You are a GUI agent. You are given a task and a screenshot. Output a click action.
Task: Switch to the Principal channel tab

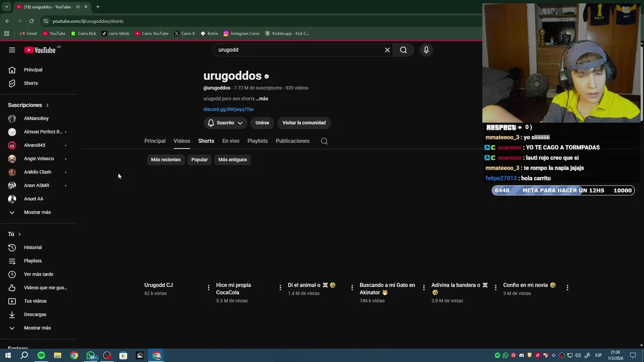click(155, 141)
